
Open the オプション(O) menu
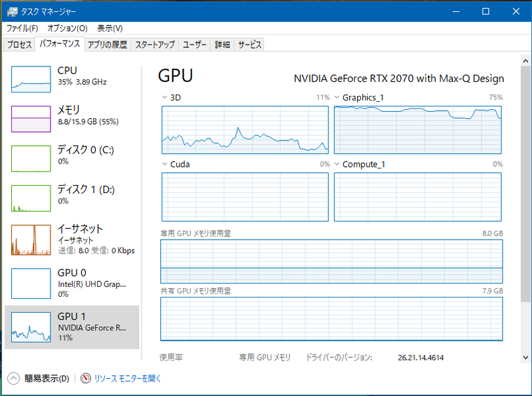tap(68, 28)
